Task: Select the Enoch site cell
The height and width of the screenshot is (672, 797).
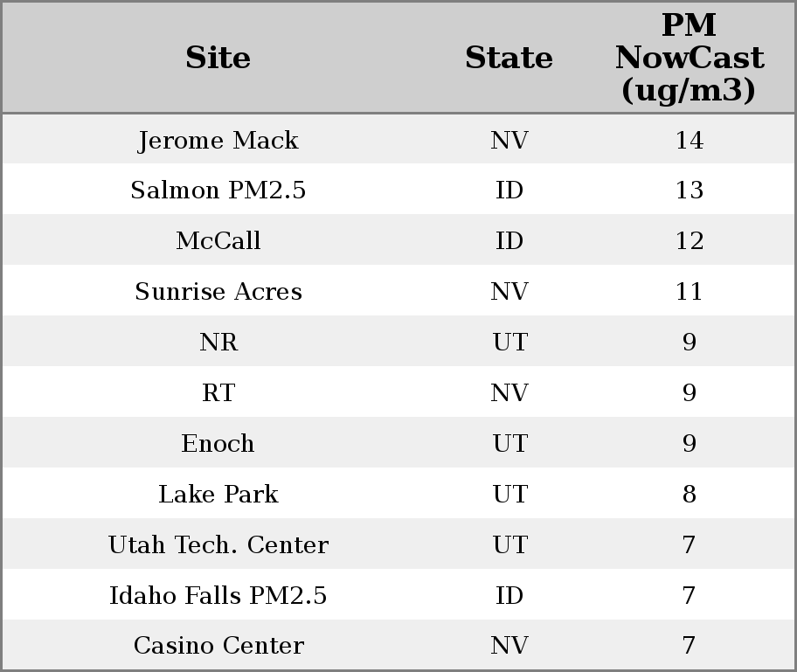Action: 218,444
